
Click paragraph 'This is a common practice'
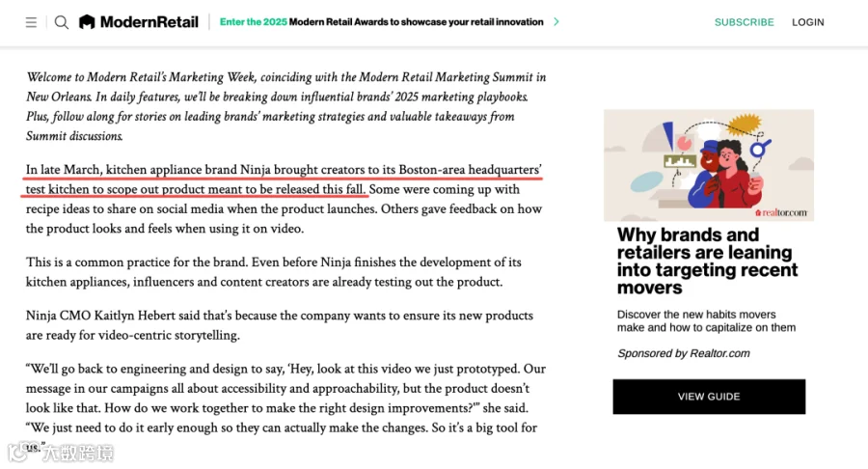point(274,272)
